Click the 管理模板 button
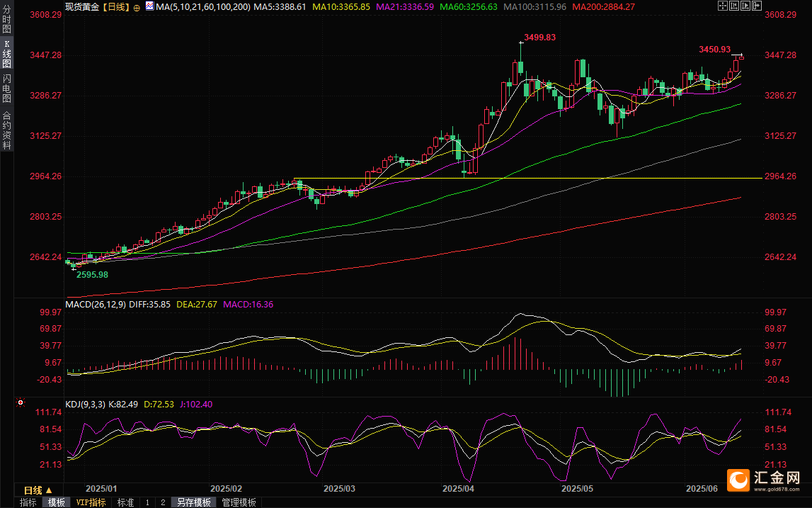The height and width of the screenshot is (508, 812). (x=239, y=502)
